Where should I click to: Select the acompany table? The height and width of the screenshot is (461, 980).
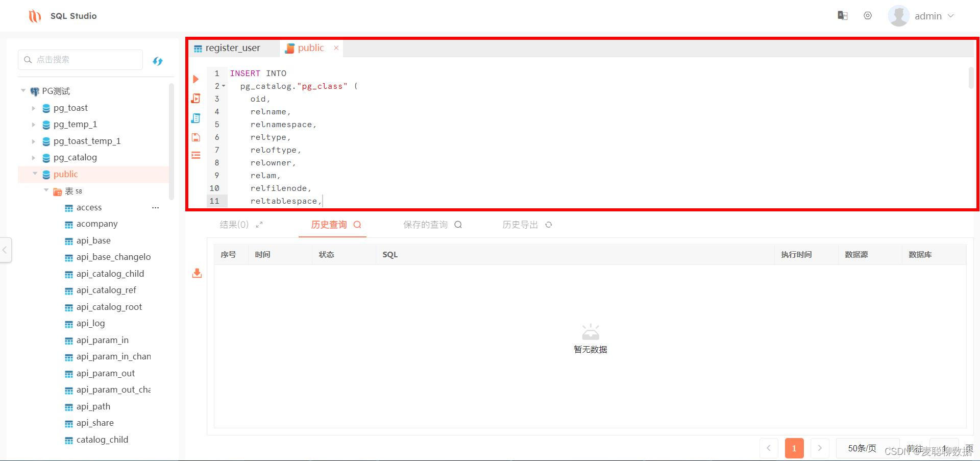coord(97,224)
